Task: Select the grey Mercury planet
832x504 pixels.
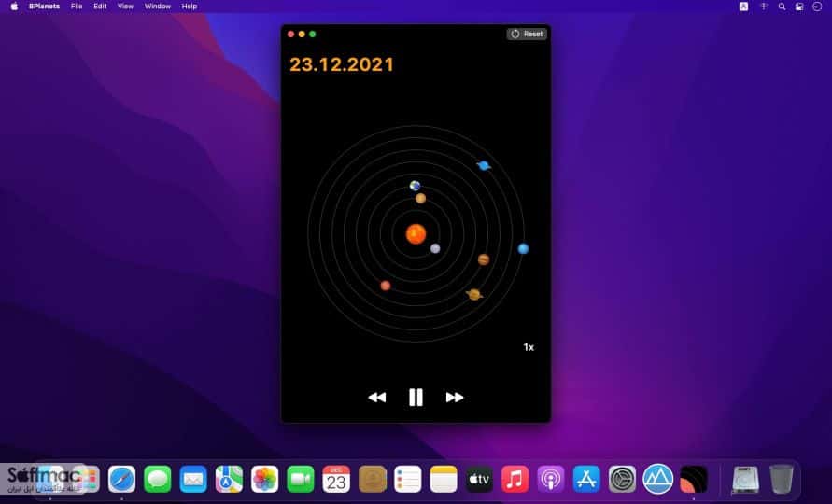Action: pos(435,248)
